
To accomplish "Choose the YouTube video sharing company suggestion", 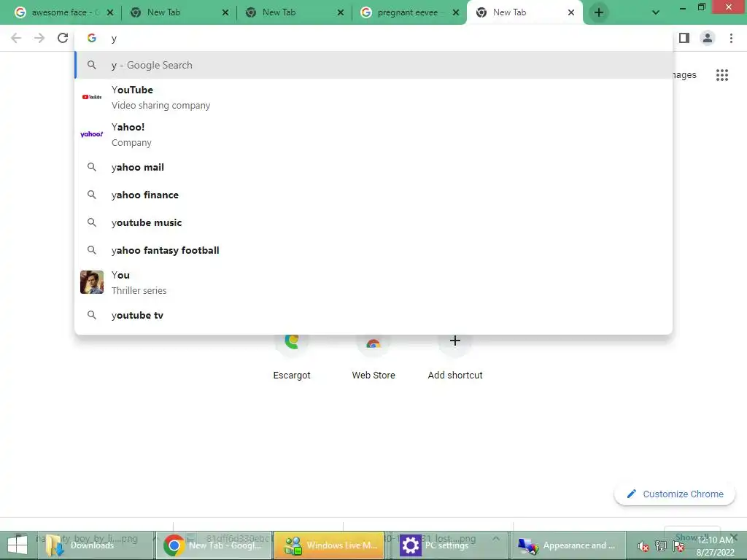I will point(373,97).
